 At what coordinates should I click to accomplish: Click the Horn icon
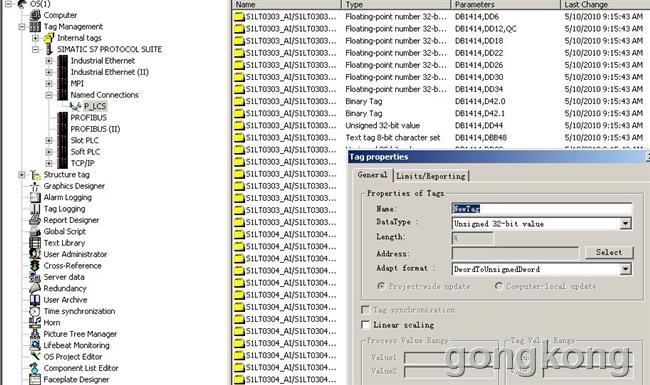(35, 323)
